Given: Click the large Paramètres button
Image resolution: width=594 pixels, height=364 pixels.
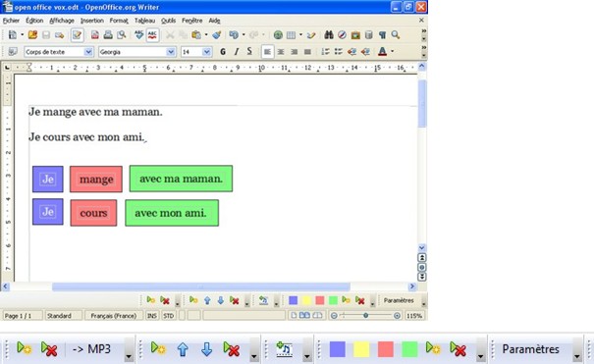Looking at the screenshot, I should [530, 349].
